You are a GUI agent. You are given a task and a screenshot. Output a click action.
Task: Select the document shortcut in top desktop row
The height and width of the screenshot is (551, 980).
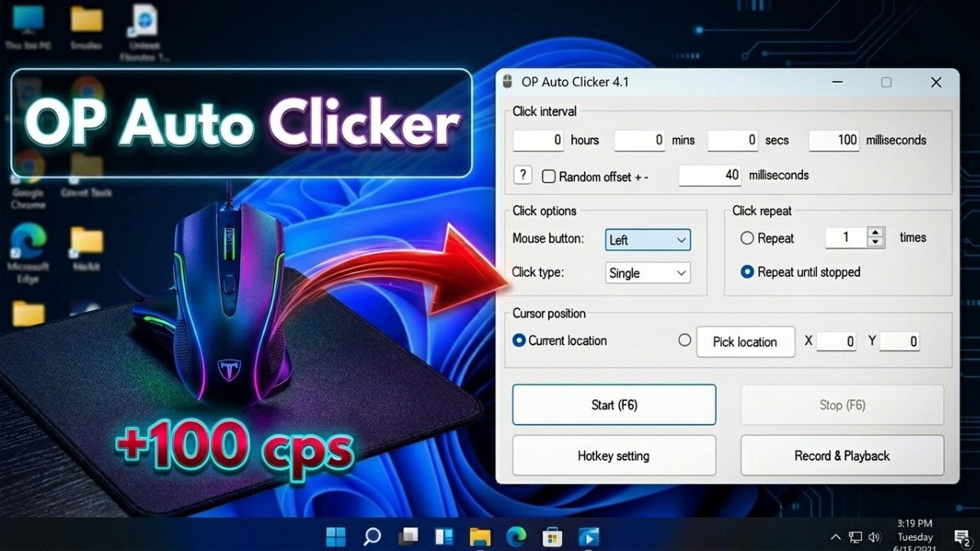coord(144,32)
